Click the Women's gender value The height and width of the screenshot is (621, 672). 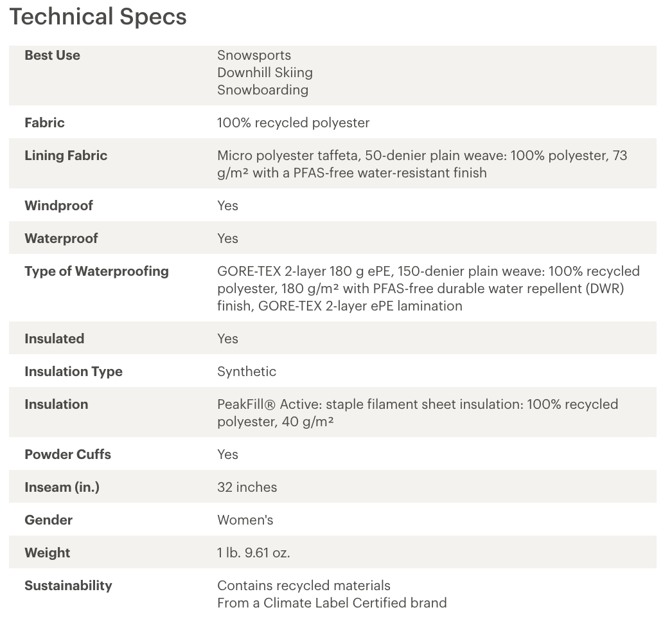click(x=245, y=520)
